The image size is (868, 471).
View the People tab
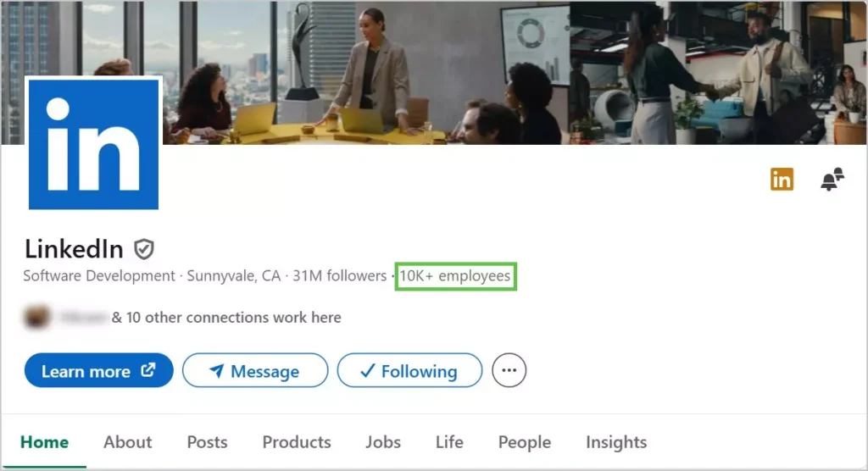click(x=525, y=442)
